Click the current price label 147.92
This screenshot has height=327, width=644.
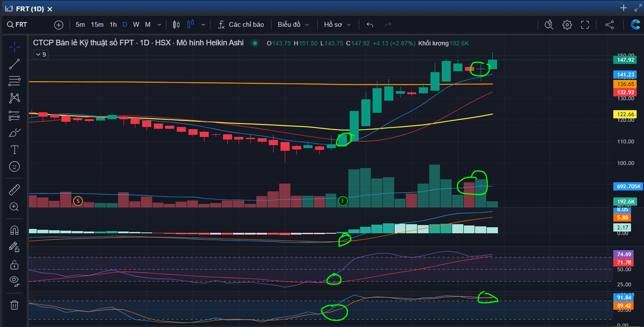point(625,60)
